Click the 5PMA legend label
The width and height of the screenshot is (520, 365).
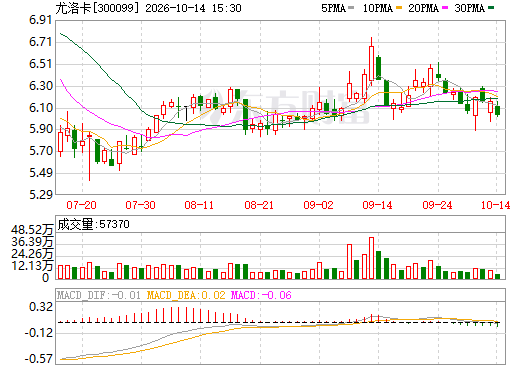pos(333,8)
